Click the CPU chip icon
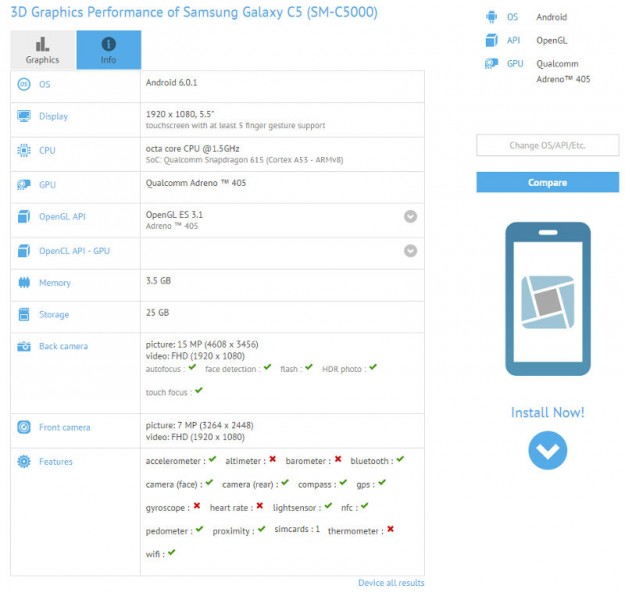Image resolution: width=625 pixels, height=593 pixels. tap(24, 151)
